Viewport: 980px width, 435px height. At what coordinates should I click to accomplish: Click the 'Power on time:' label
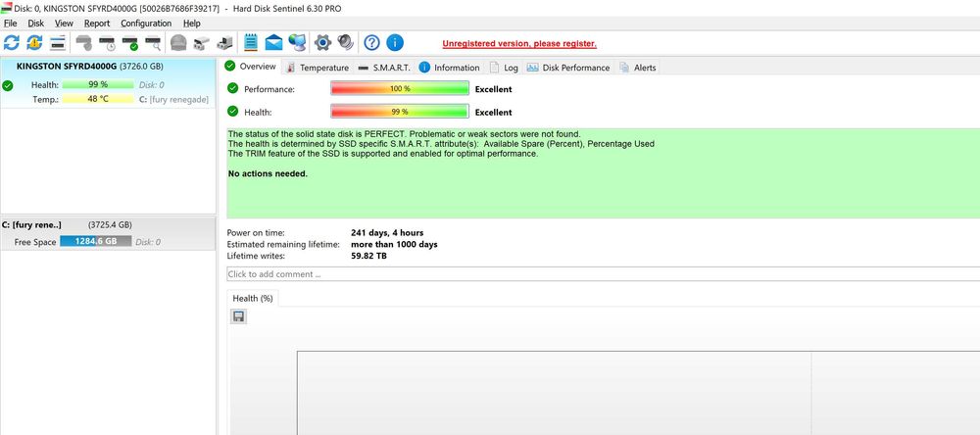256,232
